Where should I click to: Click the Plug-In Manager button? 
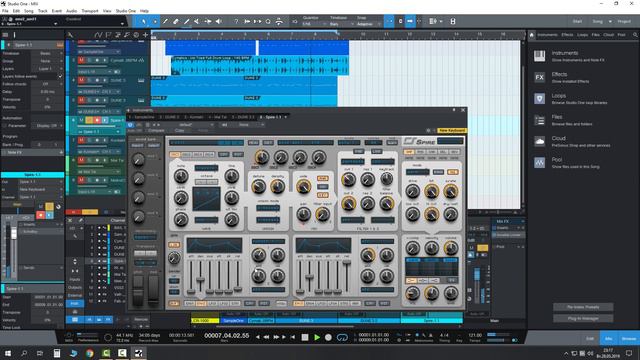point(583,318)
